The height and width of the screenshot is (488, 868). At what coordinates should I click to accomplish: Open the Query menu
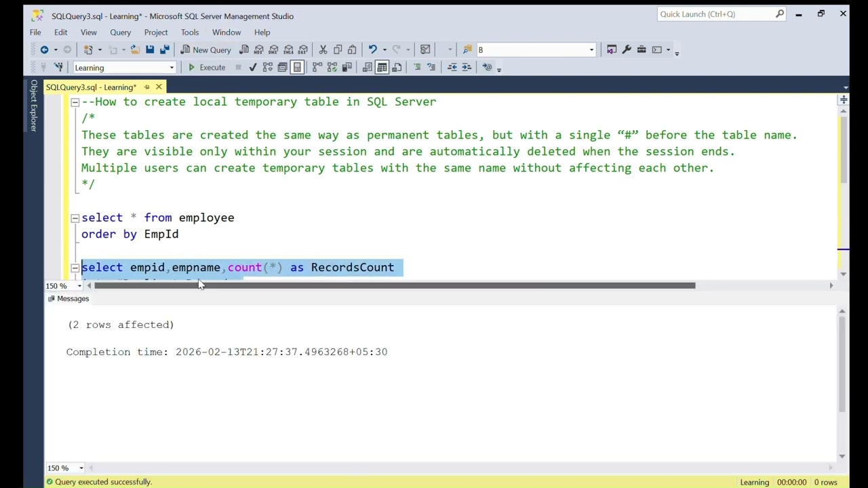120,32
